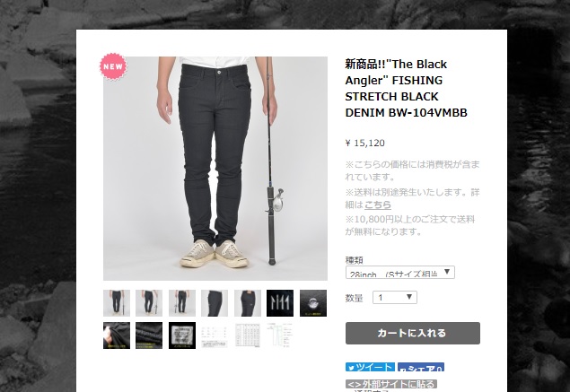
Task: Add the denim to cart with カートに入れる
Action: click(x=413, y=333)
